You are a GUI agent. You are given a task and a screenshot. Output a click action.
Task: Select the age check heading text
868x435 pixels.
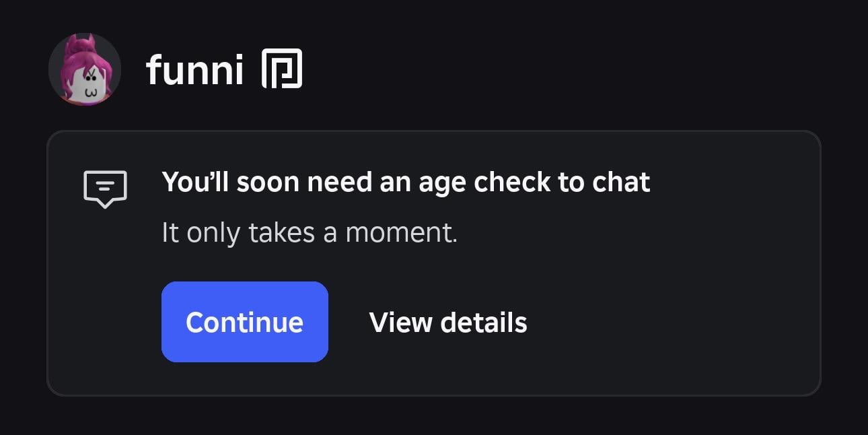click(406, 182)
